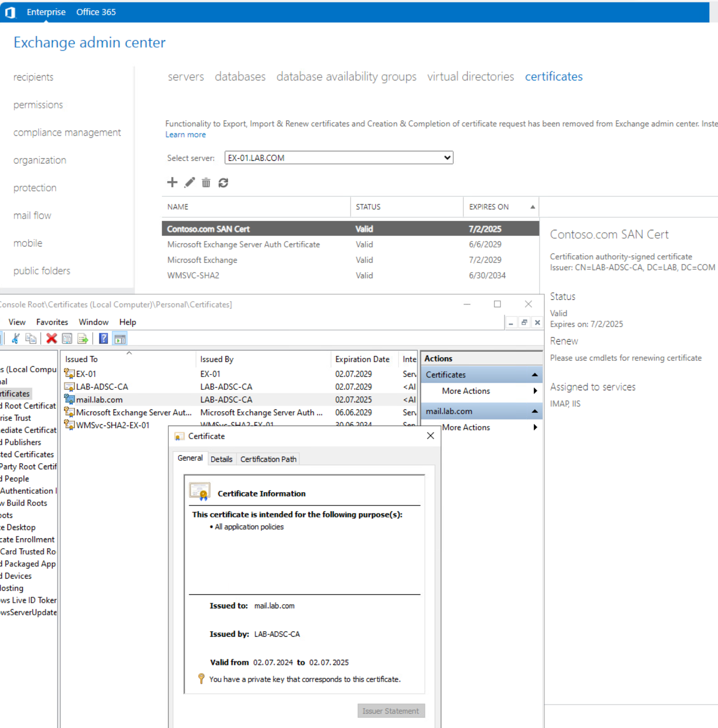Collapse the mail.lab.com actions section

coord(534,411)
